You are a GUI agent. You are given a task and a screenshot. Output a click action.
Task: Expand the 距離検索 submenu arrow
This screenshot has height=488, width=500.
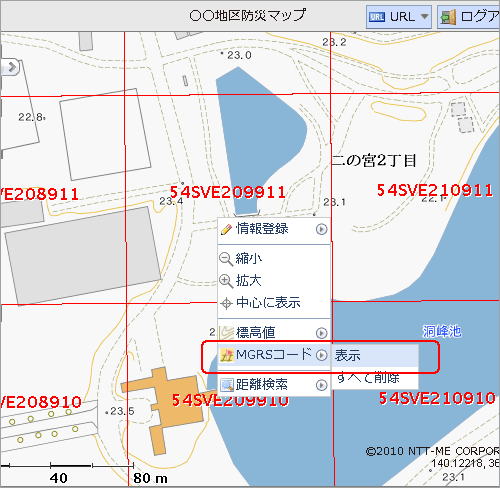(321, 385)
